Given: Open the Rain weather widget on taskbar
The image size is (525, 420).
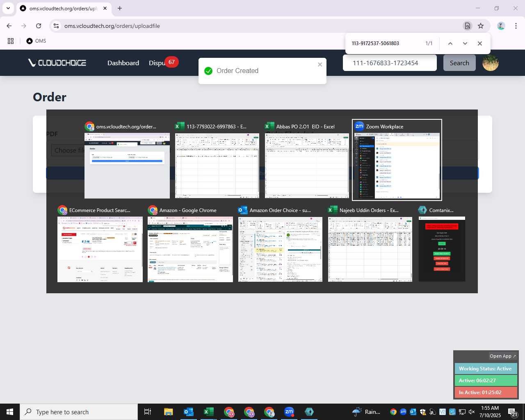Looking at the screenshot, I should [366, 412].
